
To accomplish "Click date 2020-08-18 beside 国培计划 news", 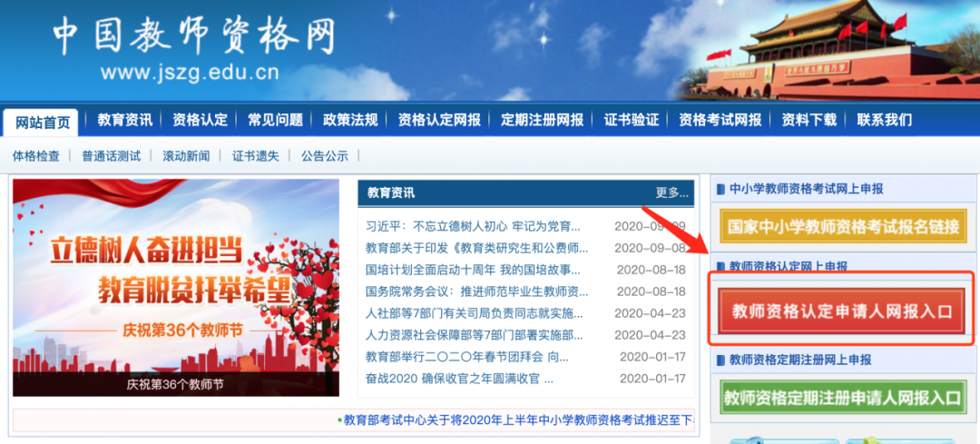I will click(x=652, y=270).
